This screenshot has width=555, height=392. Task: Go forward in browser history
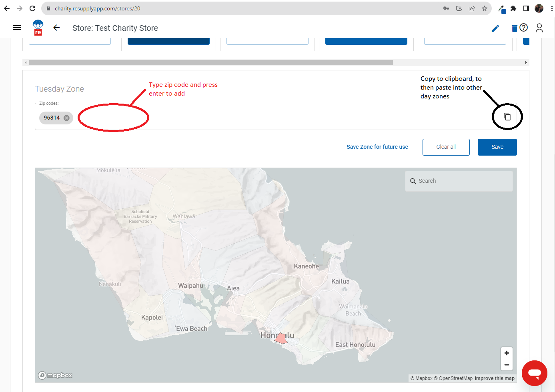click(x=20, y=8)
